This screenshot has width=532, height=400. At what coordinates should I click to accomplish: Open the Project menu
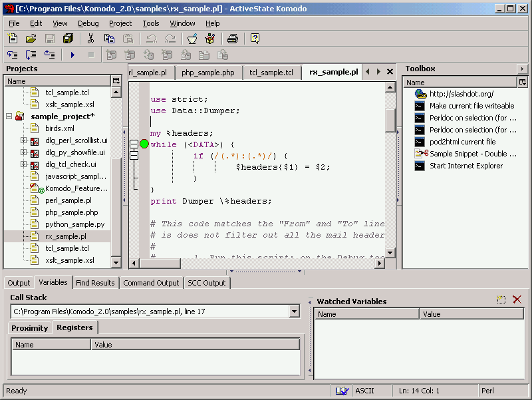[x=120, y=23]
